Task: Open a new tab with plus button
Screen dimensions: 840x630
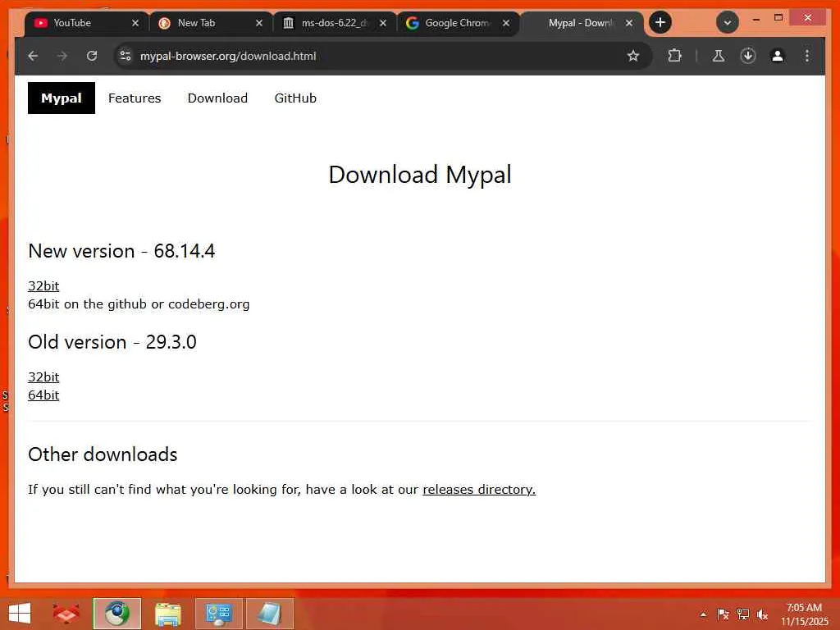Action: click(660, 22)
